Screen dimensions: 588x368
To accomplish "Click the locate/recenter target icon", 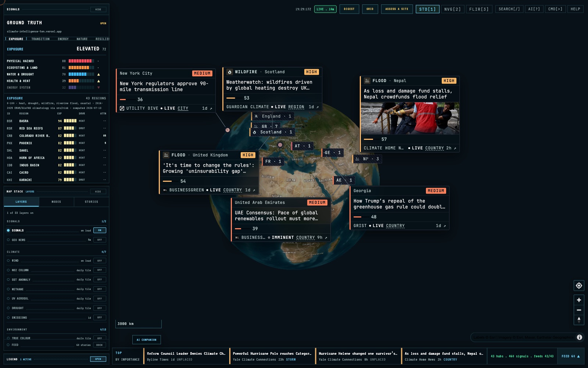I will tap(579, 286).
